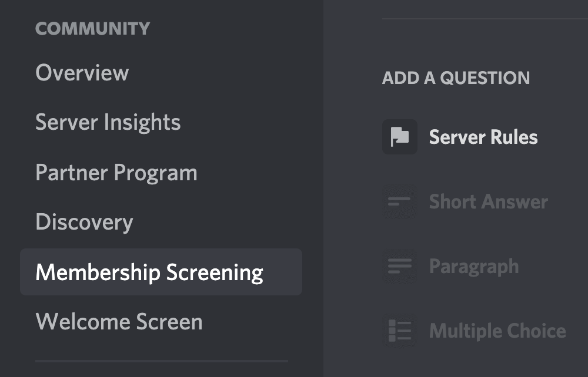The height and width of the screenshot is (377, 588).
Task: Click the ADD A QUESTION heading
Action: (x=456, y=78)
